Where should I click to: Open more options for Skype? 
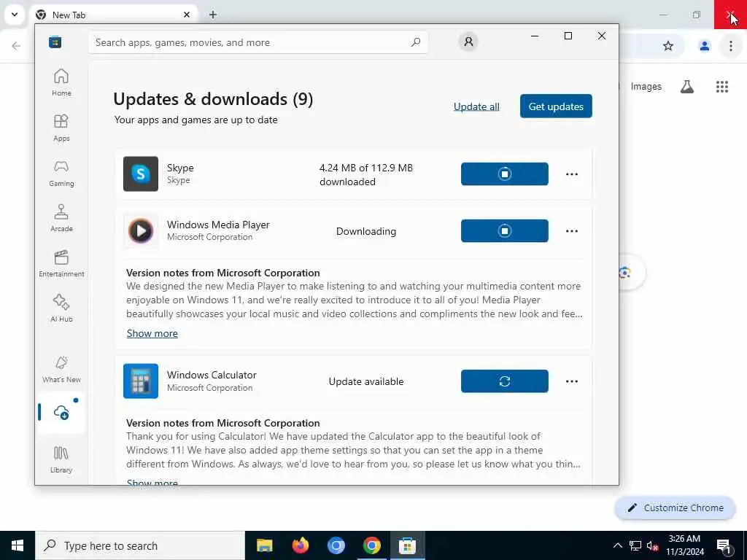click(572, 174)
